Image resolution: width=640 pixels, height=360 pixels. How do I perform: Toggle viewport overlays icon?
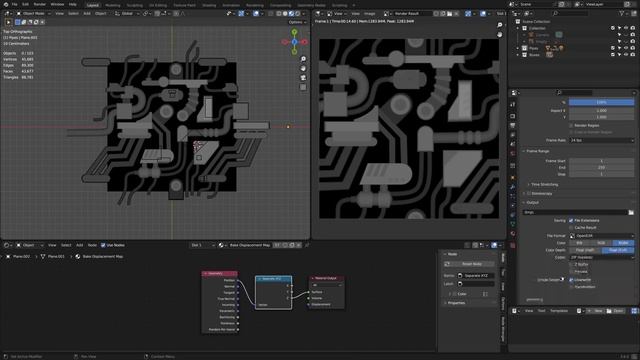256,13
